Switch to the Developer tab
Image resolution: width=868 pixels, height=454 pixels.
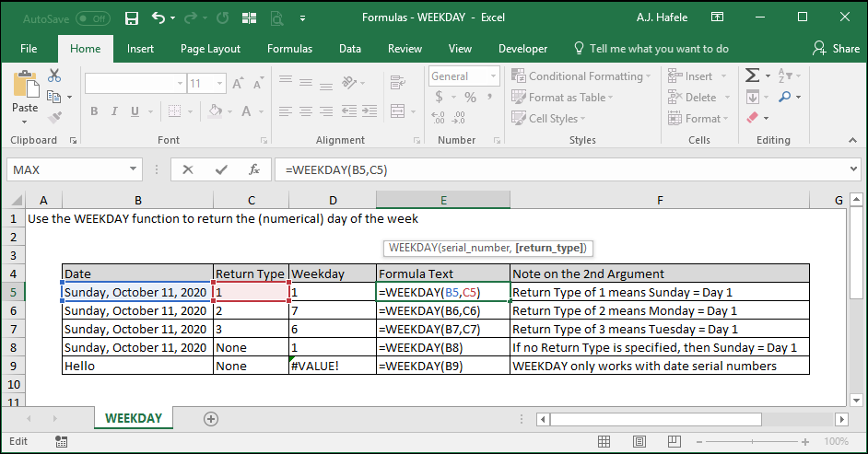pyautogui.click(x=522, y=49)
